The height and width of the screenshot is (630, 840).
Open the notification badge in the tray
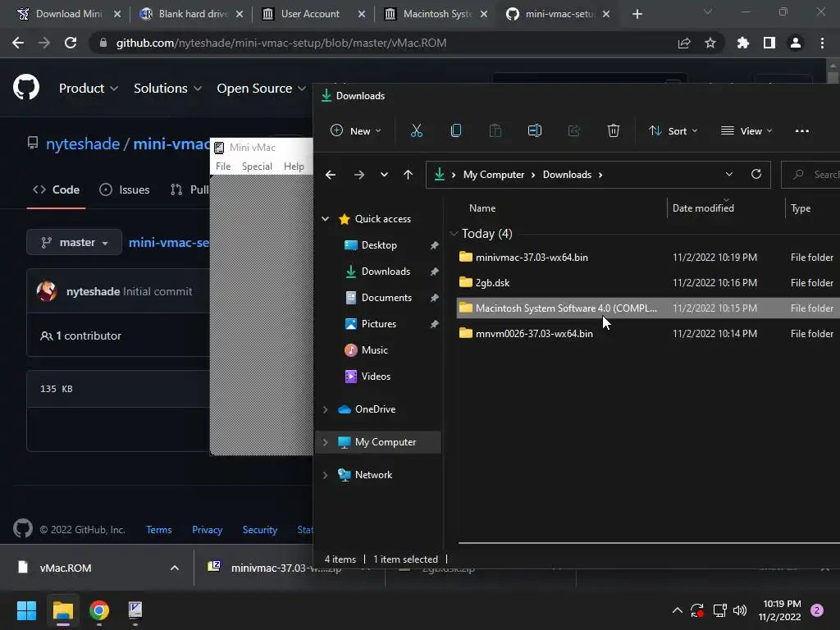click(x=817, y=610)
